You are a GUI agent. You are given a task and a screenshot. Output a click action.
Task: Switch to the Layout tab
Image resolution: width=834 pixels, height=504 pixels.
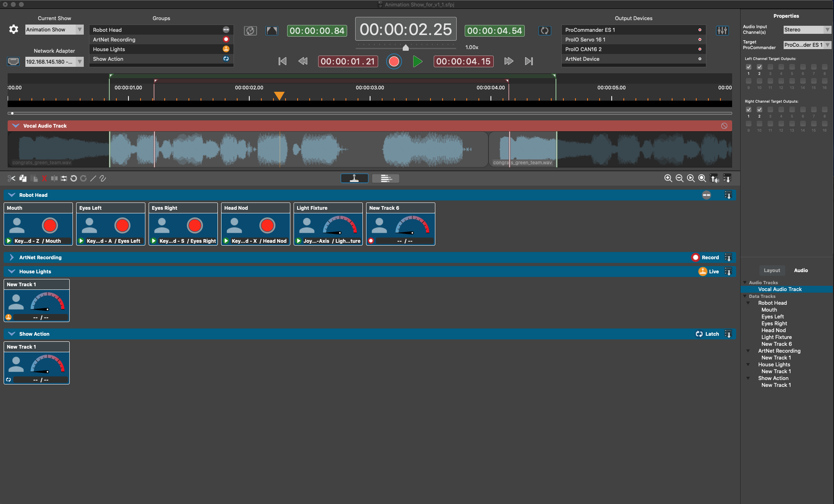click(772, 271)
